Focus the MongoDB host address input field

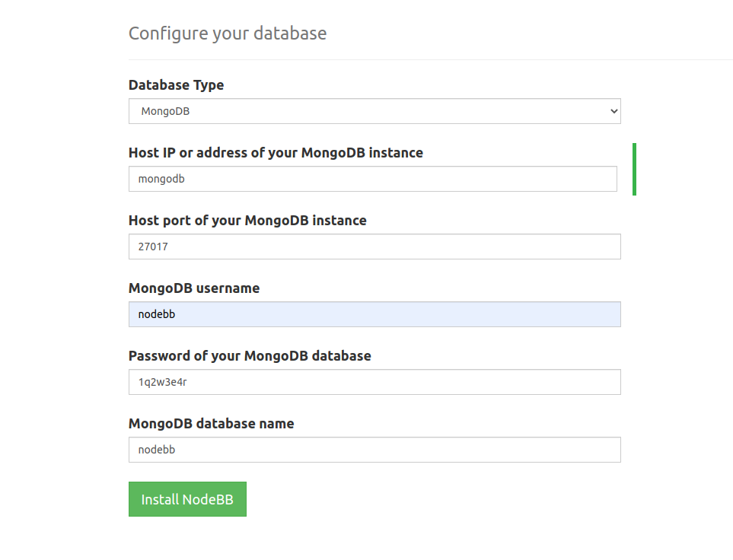point(372,179)
